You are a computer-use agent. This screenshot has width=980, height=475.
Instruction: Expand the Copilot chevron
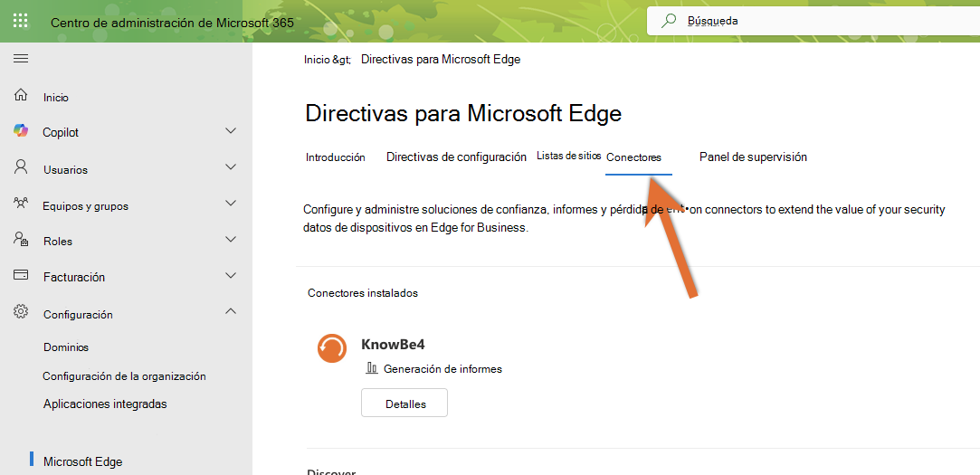point(231,131)
